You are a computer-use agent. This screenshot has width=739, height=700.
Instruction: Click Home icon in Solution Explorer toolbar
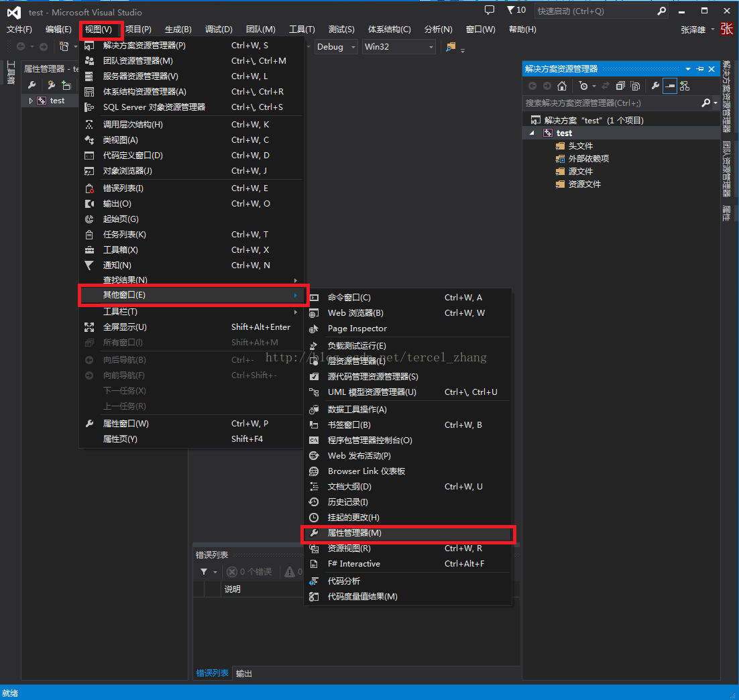click(x=561, y=86)
